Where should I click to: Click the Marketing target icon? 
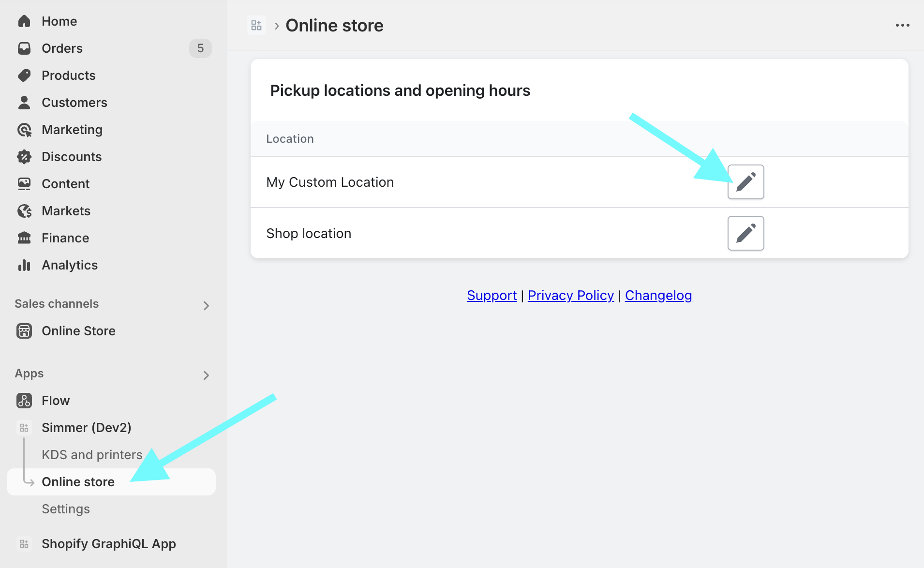24,130
